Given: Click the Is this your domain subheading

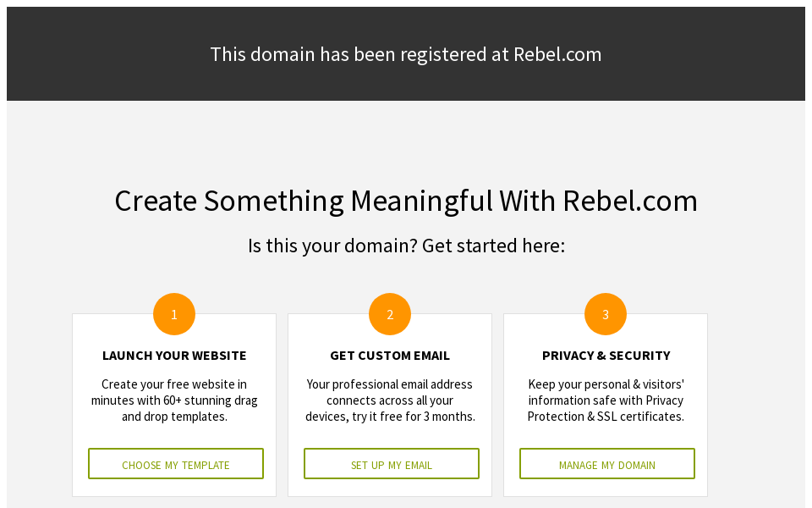Looking at the screenshot, I should click(x=406, y=246).
